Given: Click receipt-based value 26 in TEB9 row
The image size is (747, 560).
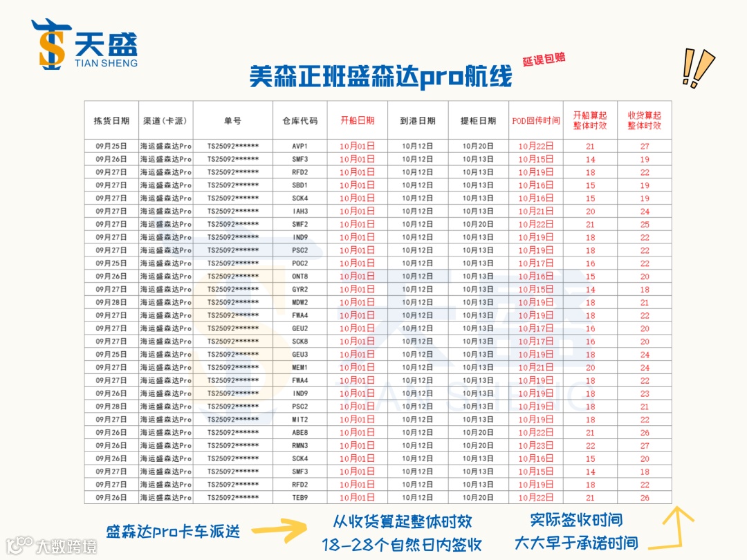Looking at the screenshot, I should (645, 498).
